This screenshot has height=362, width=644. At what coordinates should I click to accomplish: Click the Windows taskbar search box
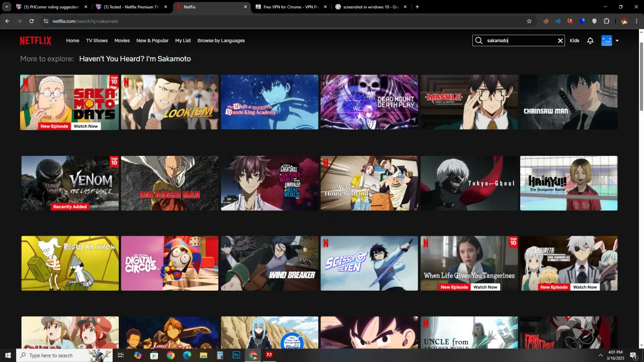pyautogui.click(x=64, y=355)
